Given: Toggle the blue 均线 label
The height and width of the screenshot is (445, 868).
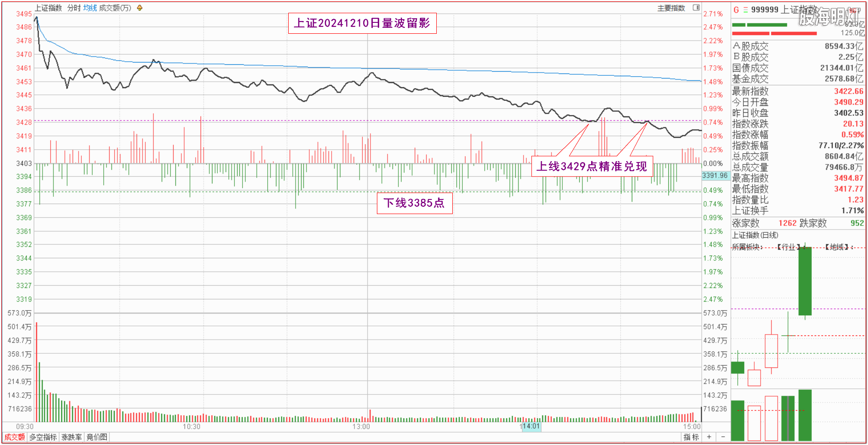Looking at the screenshot, I should point(90,8).
